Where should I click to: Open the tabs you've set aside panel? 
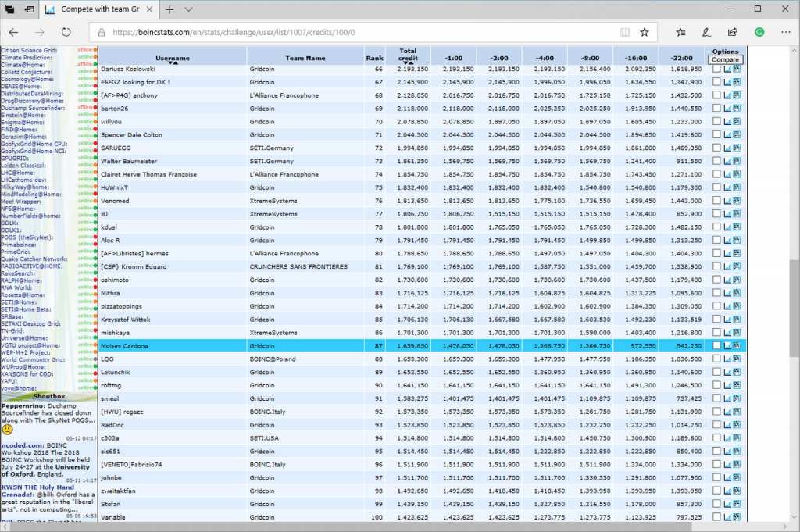[9, 9]
